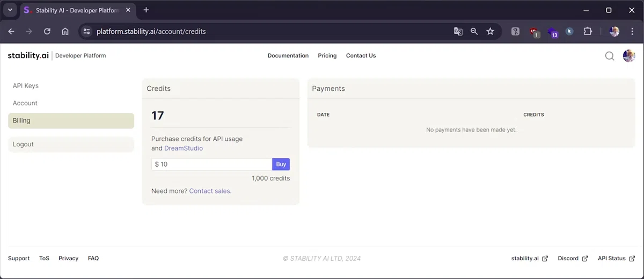Click the CREDITS column header

coord(533,115)
